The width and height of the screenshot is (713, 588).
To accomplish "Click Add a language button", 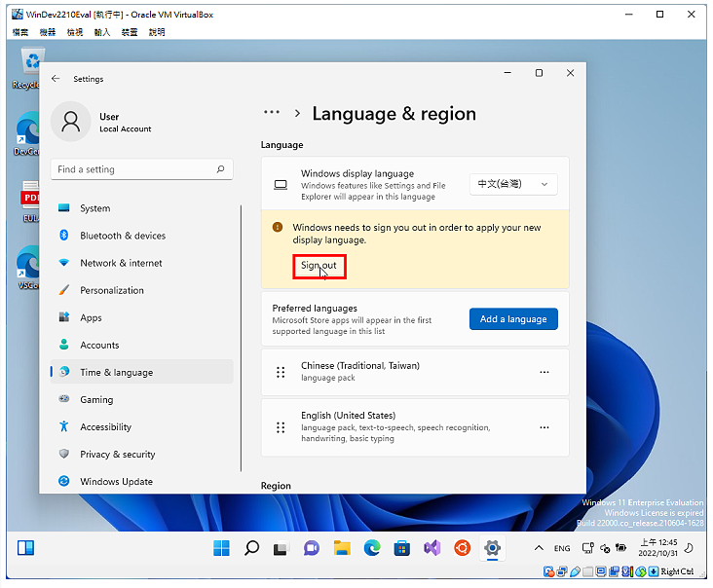I will [x=513, y=319].
